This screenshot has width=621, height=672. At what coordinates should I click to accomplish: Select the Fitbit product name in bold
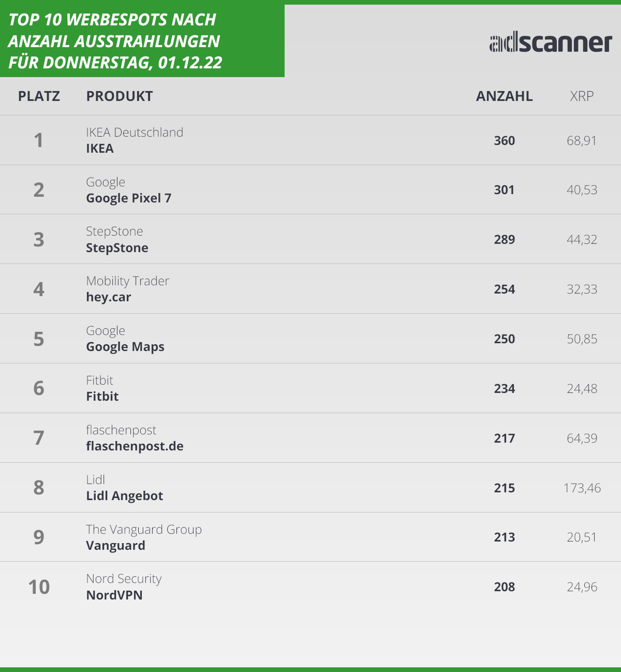pos(102,397)
